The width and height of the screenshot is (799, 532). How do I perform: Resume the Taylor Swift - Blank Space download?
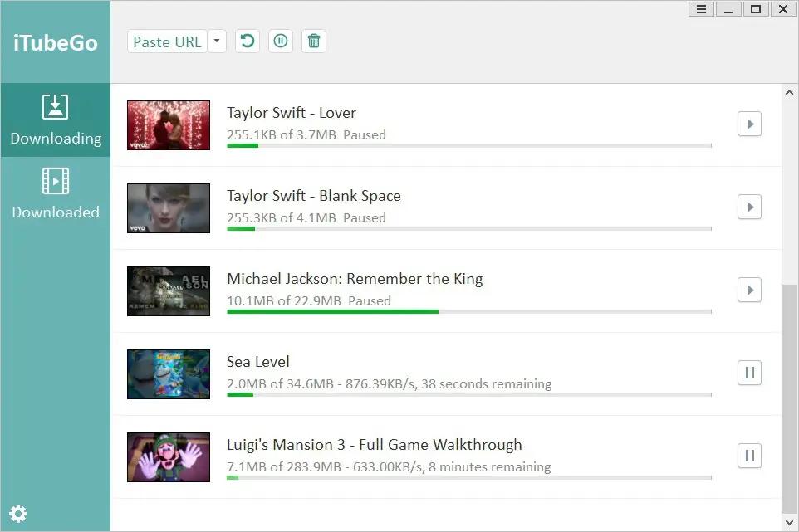click(x=749, y=207)
